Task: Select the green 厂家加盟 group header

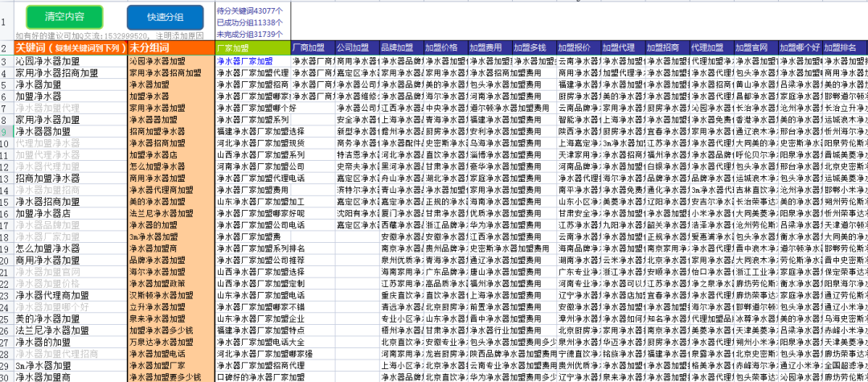Action: coord(252,48)
